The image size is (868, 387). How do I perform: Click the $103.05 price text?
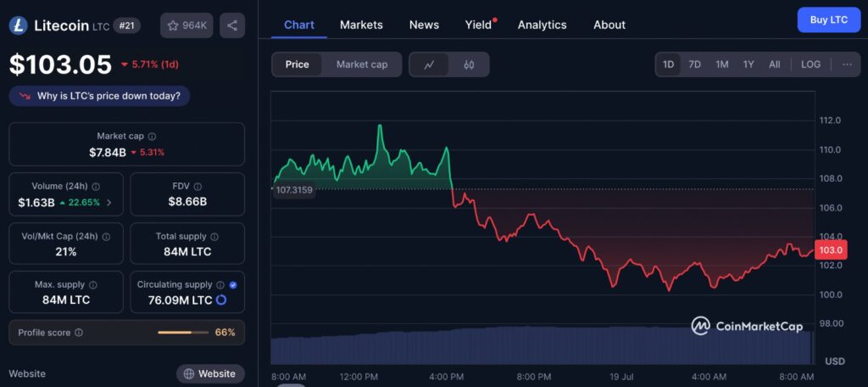(61, 64)
